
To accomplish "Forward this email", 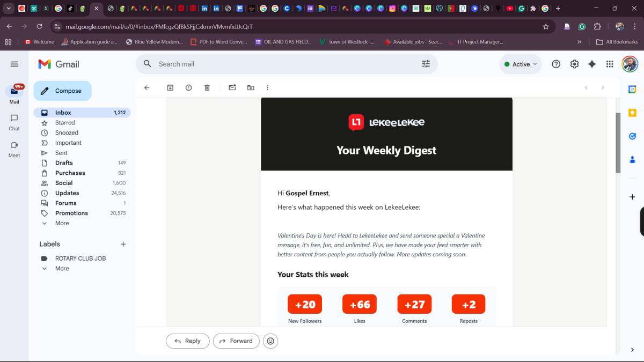I will (x=236, y=341).
